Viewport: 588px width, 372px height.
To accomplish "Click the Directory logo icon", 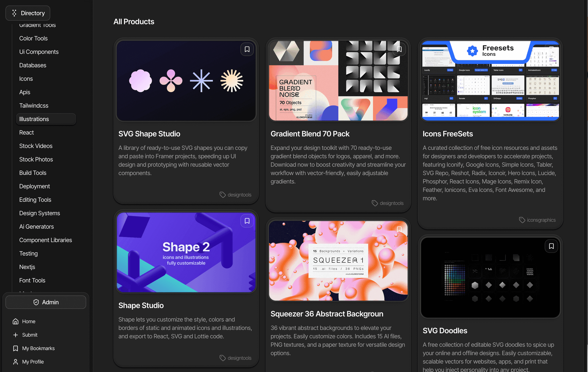I will (14, 13).
